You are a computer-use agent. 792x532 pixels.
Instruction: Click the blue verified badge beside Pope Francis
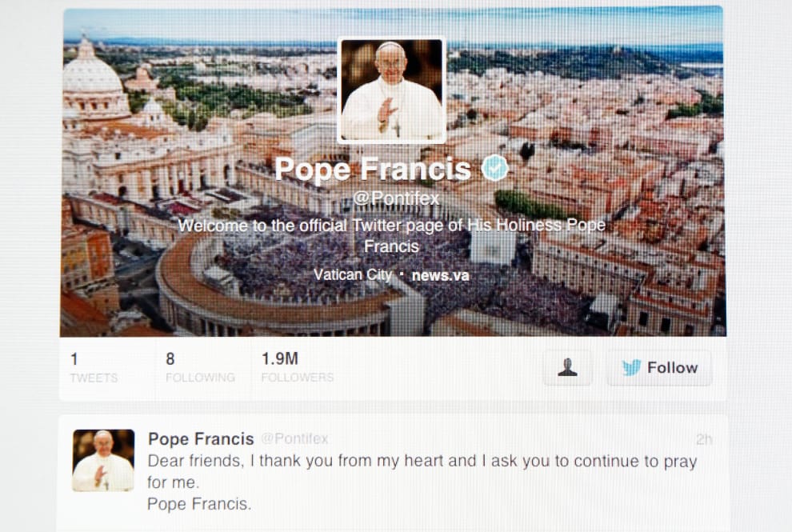click(x=494, y=168)
